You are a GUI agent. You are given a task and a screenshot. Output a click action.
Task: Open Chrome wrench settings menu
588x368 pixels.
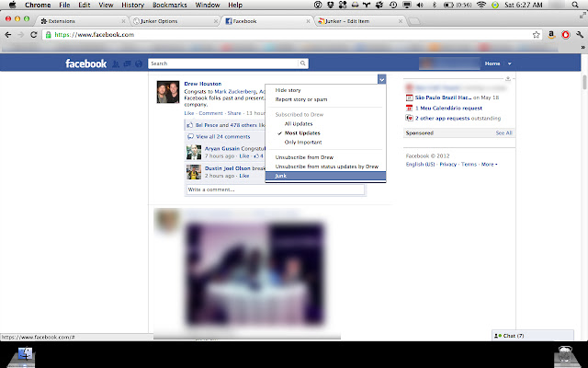580,35
